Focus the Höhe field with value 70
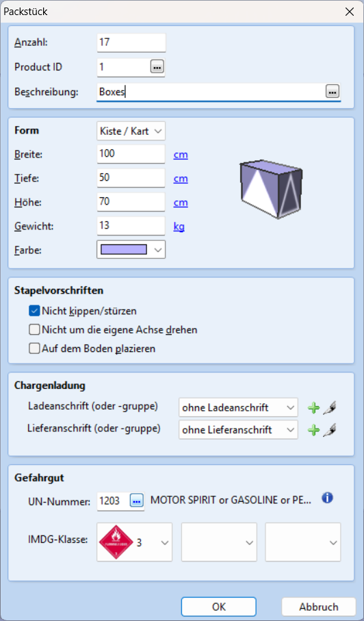Image resolution: width=364 pixels, height=621 pixels. 131,202
